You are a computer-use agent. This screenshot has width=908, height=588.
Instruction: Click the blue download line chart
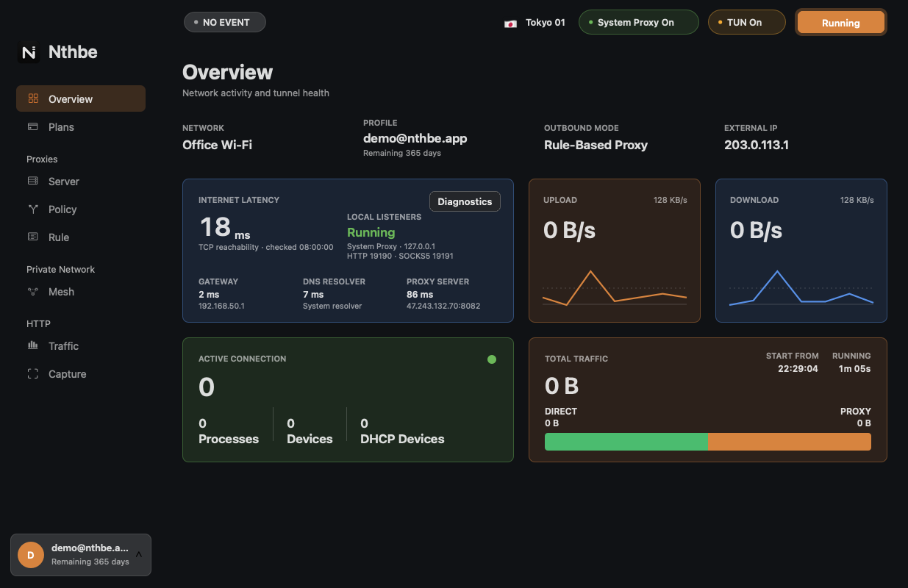tap(801, 288)
